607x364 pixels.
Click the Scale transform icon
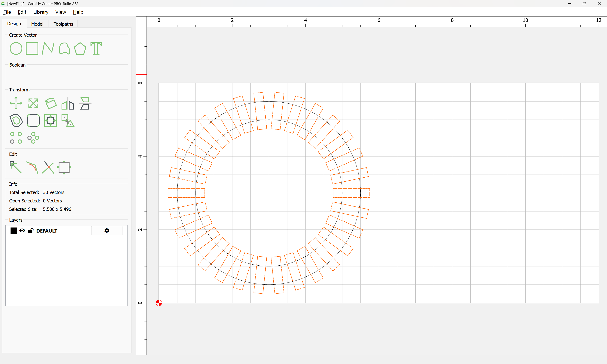(33, 103)
